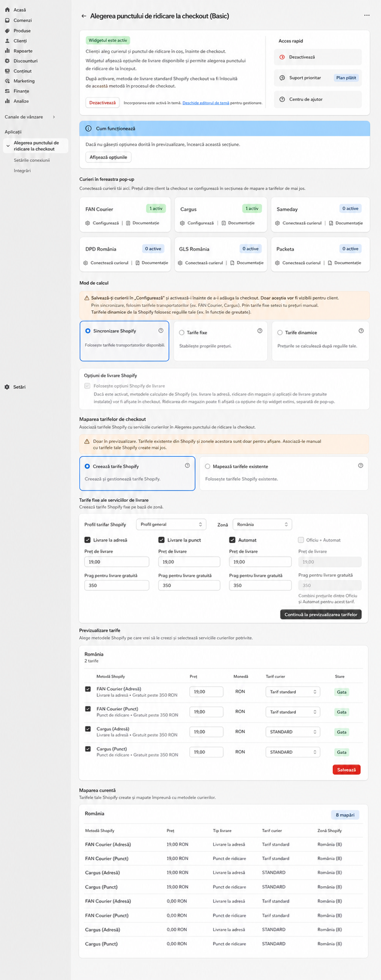
Task: Click Configurează in the FAN Courier card
Action: pos(106,223)
